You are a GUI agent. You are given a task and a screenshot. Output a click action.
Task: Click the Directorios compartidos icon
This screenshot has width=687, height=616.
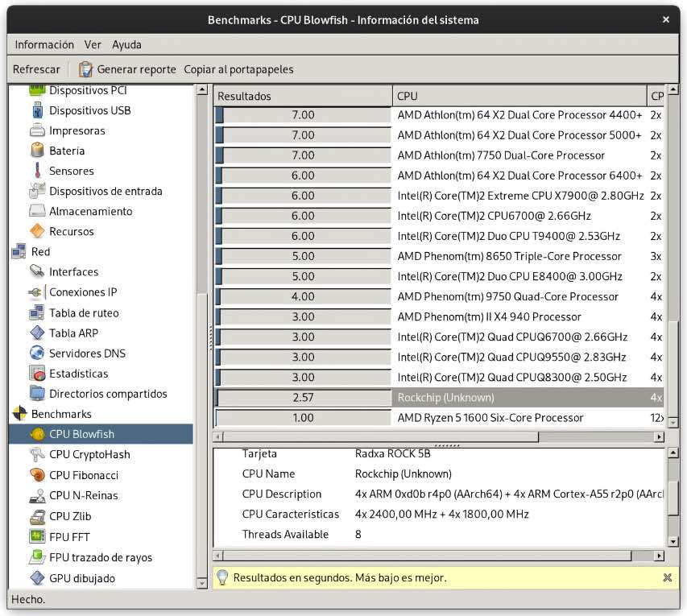tap(37, 394)
